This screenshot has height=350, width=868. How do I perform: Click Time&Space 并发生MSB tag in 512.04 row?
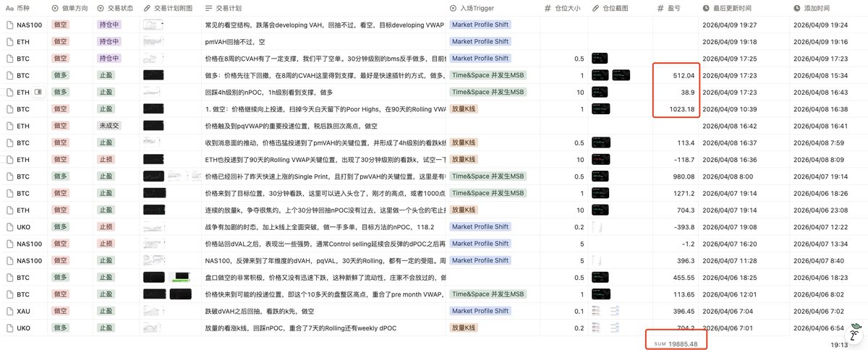click(487, 75)
